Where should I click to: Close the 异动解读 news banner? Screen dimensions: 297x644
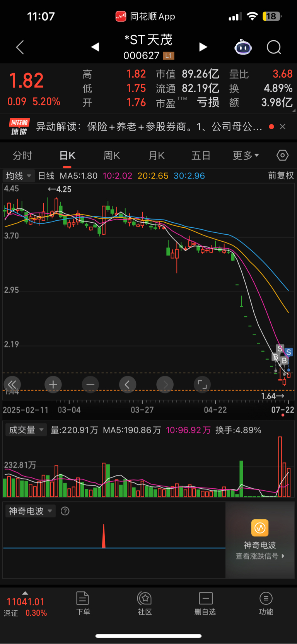coord(283,127)
